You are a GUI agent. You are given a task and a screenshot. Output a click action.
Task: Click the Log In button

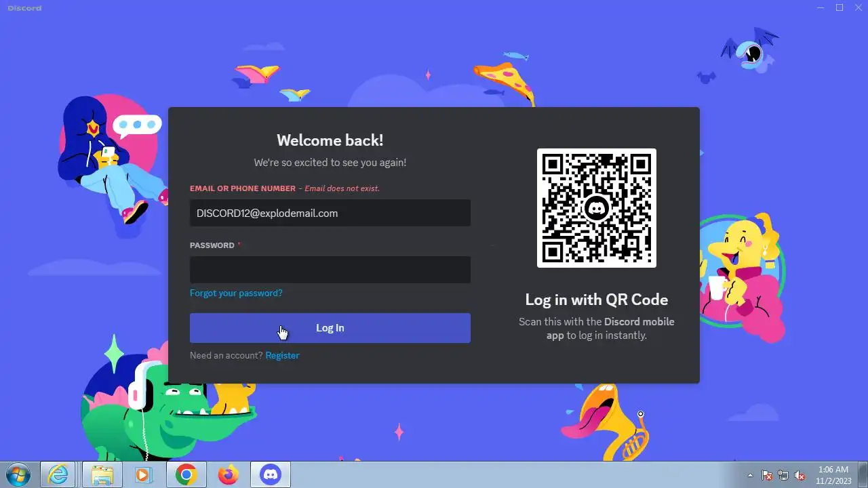[x=330, y=328]
